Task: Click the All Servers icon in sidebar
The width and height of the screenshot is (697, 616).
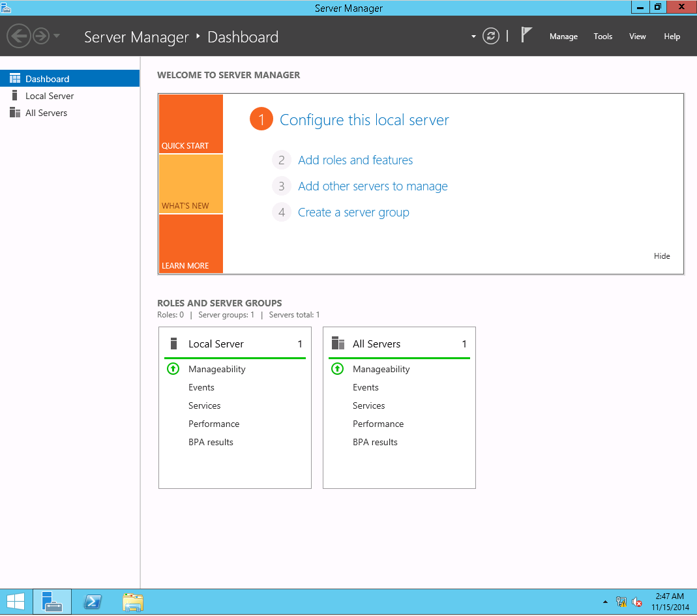Action: [x=15, y=112]
